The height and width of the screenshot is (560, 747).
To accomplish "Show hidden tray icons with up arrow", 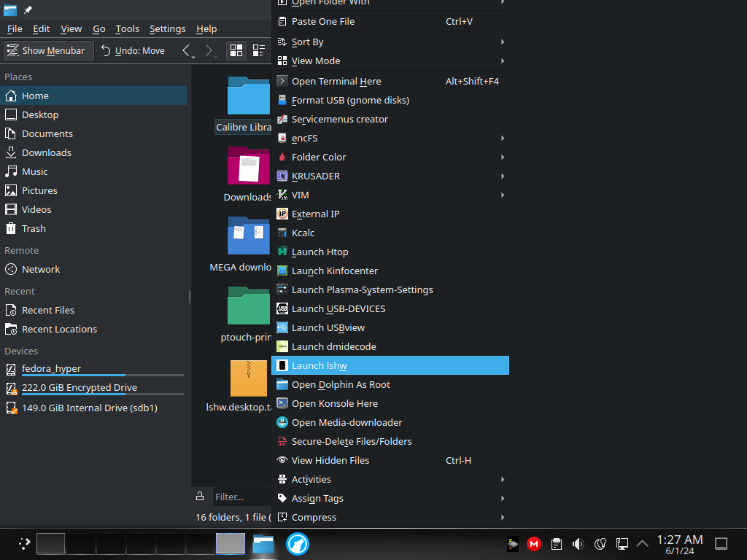I will (642, 543).
